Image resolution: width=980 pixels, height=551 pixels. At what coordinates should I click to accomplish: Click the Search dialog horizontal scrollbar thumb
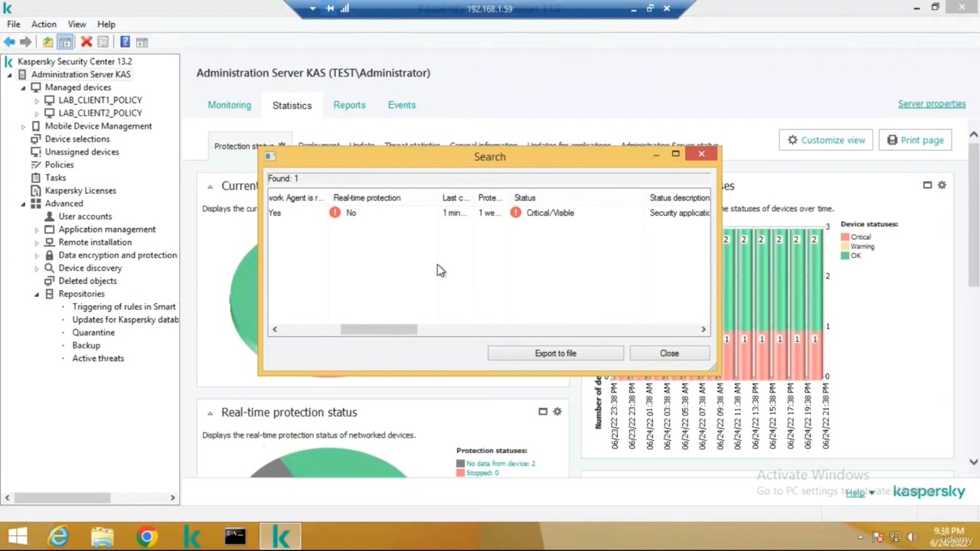[x=379, y=329]
